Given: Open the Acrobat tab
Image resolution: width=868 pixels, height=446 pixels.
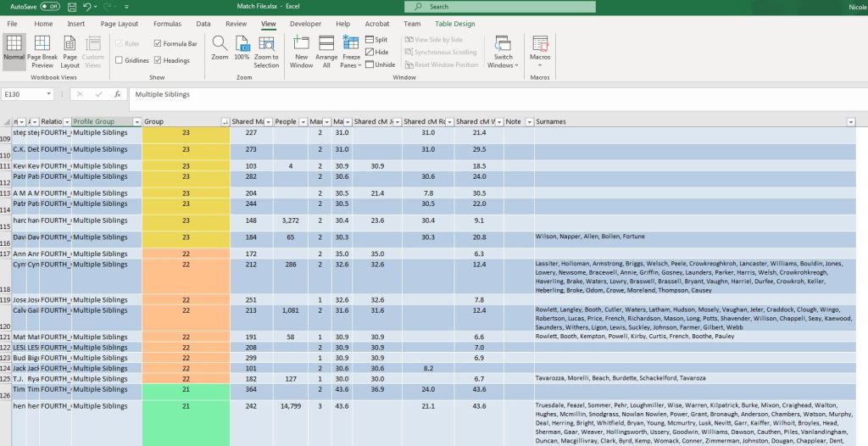Looking at the screenshot, I should click(377, 24).
